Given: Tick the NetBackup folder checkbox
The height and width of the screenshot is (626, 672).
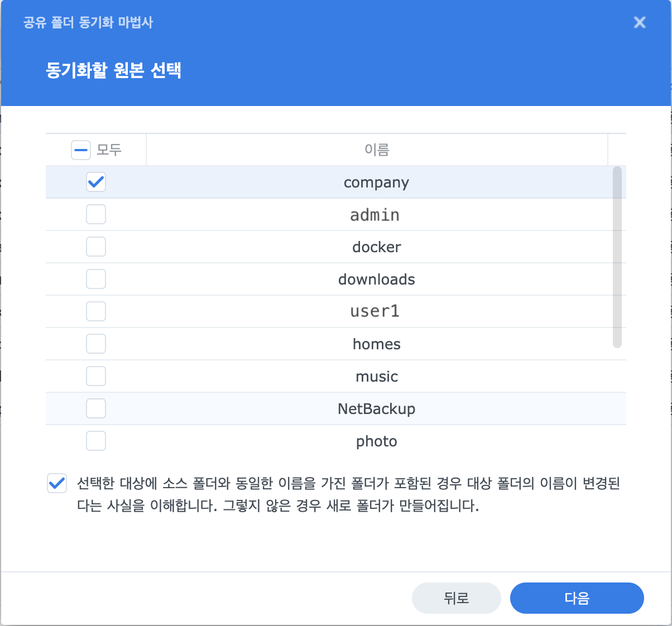Looking at the screenshot, I should [96, 408].
